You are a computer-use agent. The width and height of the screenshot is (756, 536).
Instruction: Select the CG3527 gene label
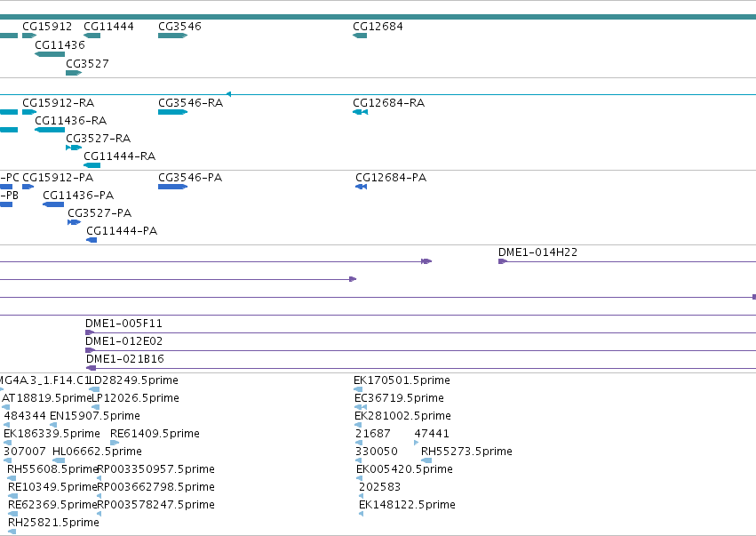pos(87,64)
